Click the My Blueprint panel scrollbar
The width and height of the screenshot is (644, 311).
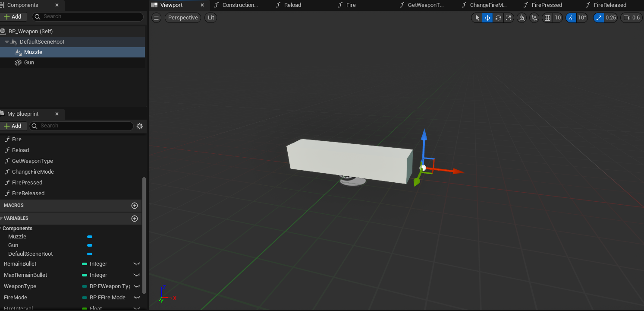click(x=144, y=235)
